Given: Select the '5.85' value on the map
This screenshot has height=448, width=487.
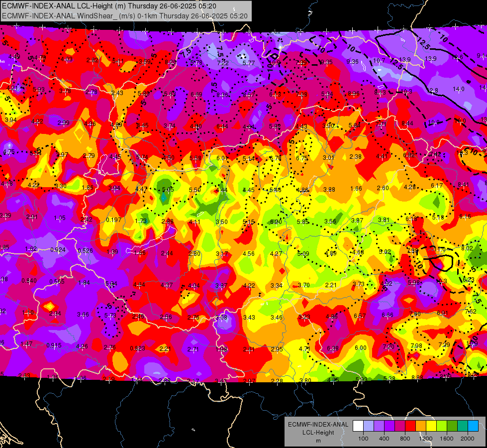Looking at the screenshot, I should coord(303,222).
